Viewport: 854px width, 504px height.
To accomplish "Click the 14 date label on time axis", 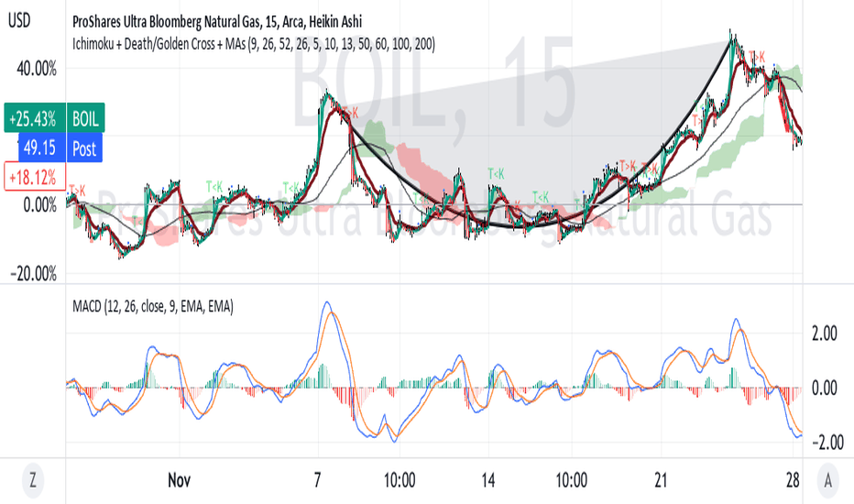I will coord(488,480).
